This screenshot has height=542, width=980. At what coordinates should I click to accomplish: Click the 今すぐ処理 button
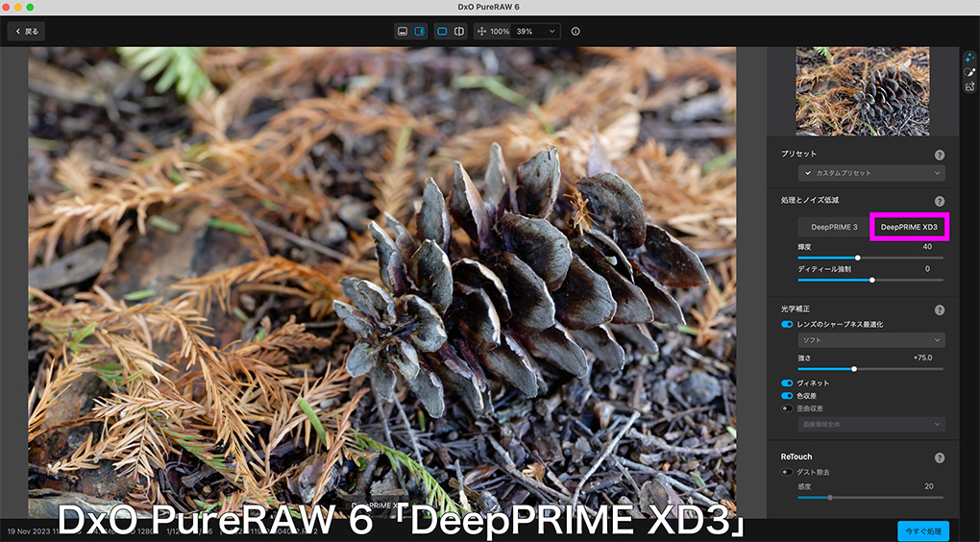point(923,530)
